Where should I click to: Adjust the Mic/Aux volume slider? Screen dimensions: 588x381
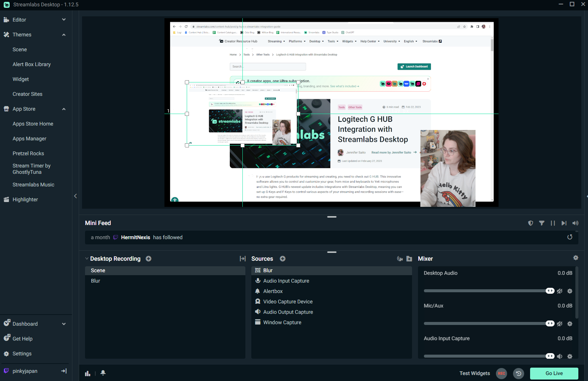click(x=489, y=323)
